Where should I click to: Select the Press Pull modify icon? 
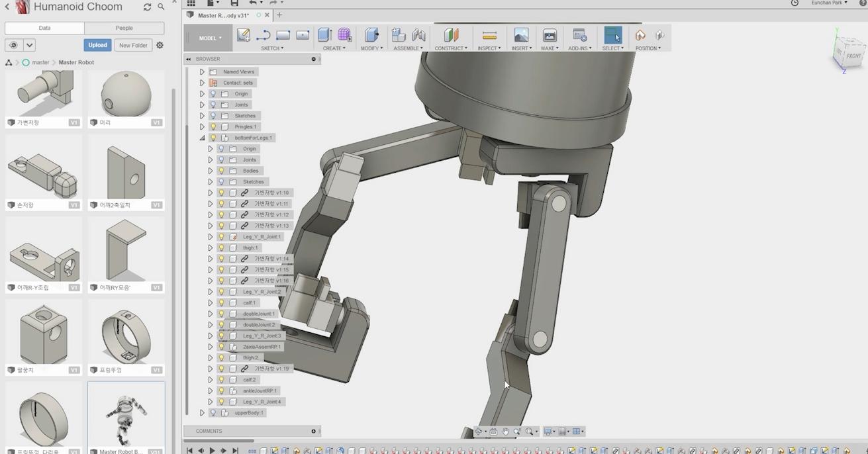pos(371,35)
